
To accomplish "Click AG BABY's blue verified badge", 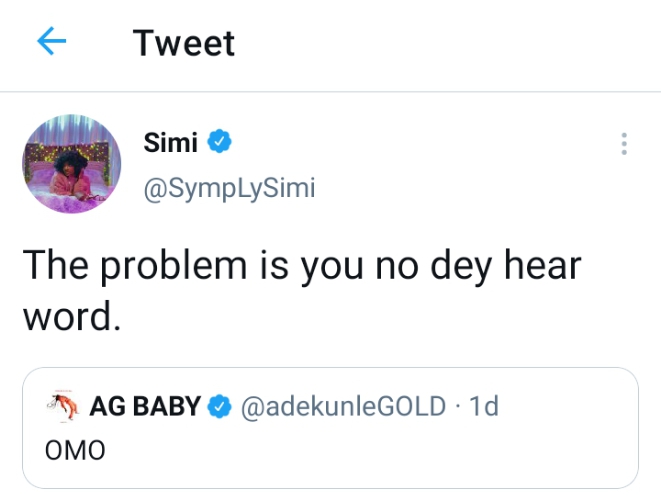I will click(219, 406).
